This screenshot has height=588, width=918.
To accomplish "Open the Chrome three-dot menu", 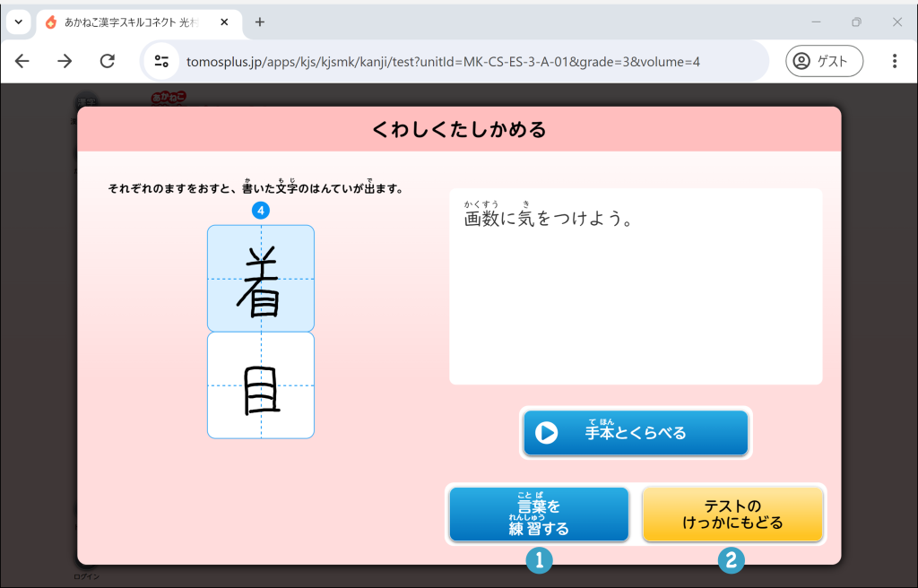I will (x=894, y=61).
